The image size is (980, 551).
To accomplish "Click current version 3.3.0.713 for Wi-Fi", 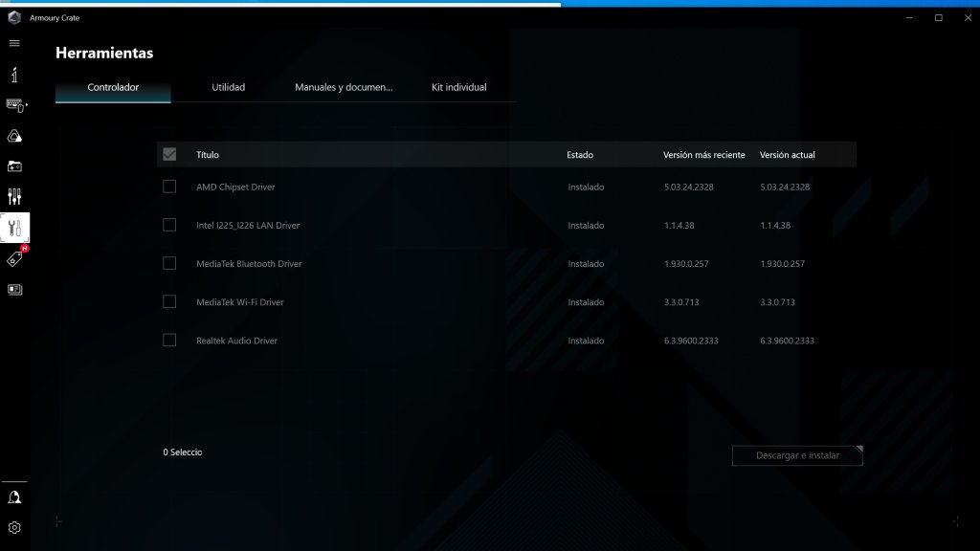I will pyautogui.click(x=777, y=302).
